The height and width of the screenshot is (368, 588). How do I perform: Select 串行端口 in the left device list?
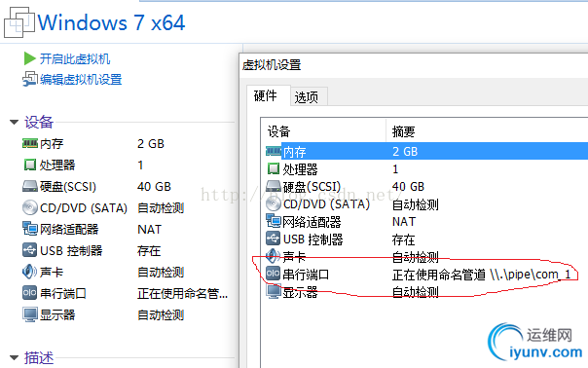click(x=63, y=293)
